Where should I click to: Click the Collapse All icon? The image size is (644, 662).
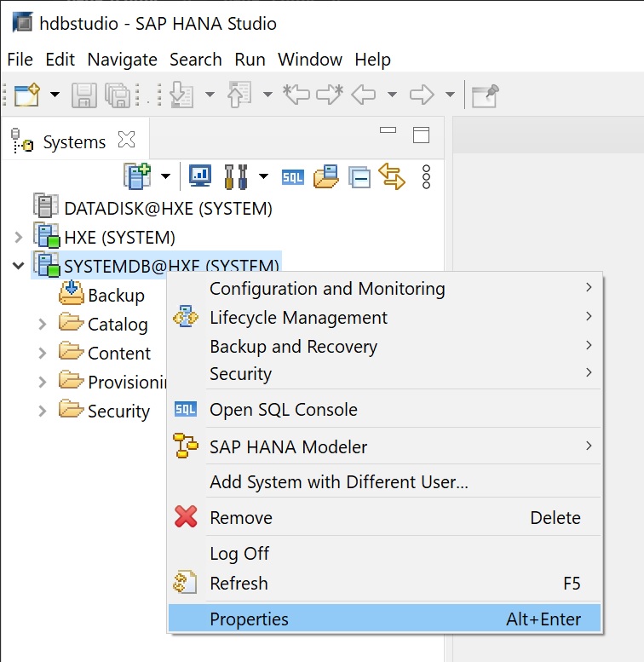click(359, 177)
